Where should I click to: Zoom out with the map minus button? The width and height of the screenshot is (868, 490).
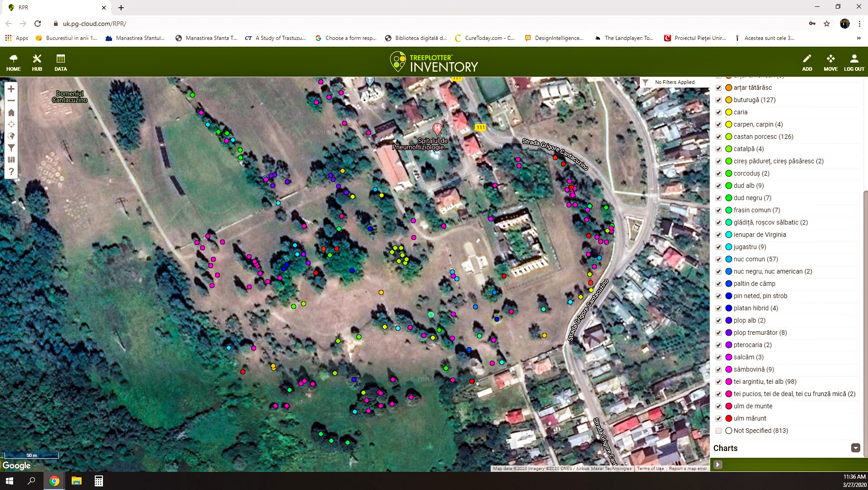tap(11, 101)
